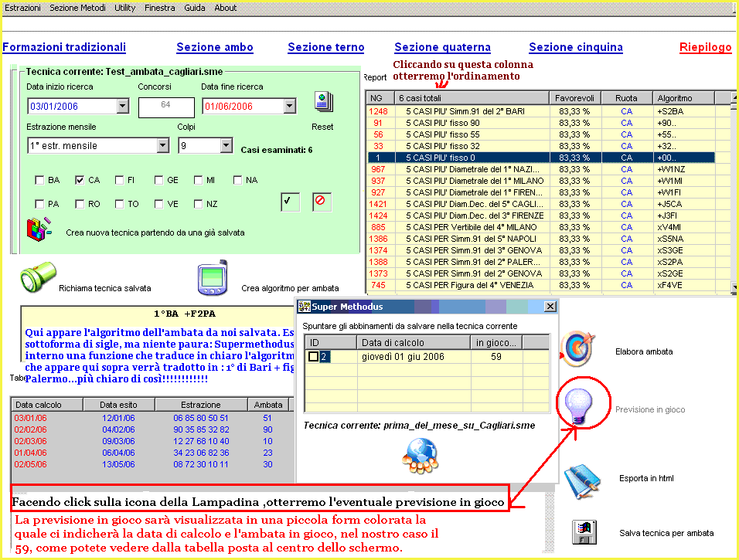Image resolution: width=739 pixels, height=560 pixels.
Task: Click the flashlight icon for Richiama tecnica salvata
Action: click(x=38, y=277)
